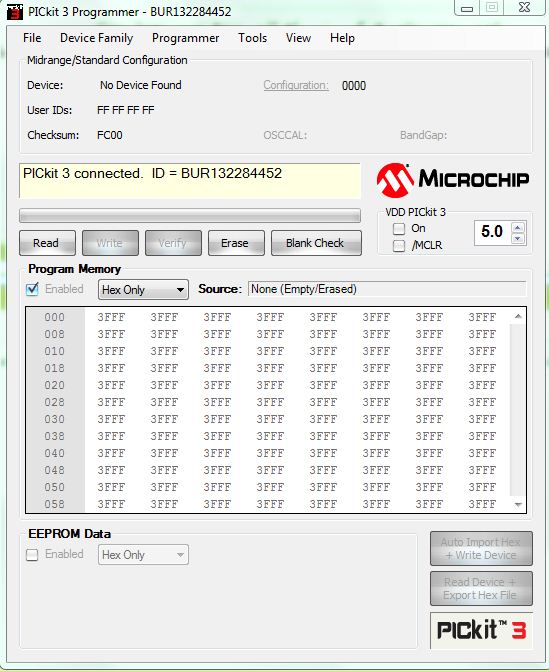Click the Read button
549x671 pixels.
pos(47,243)
